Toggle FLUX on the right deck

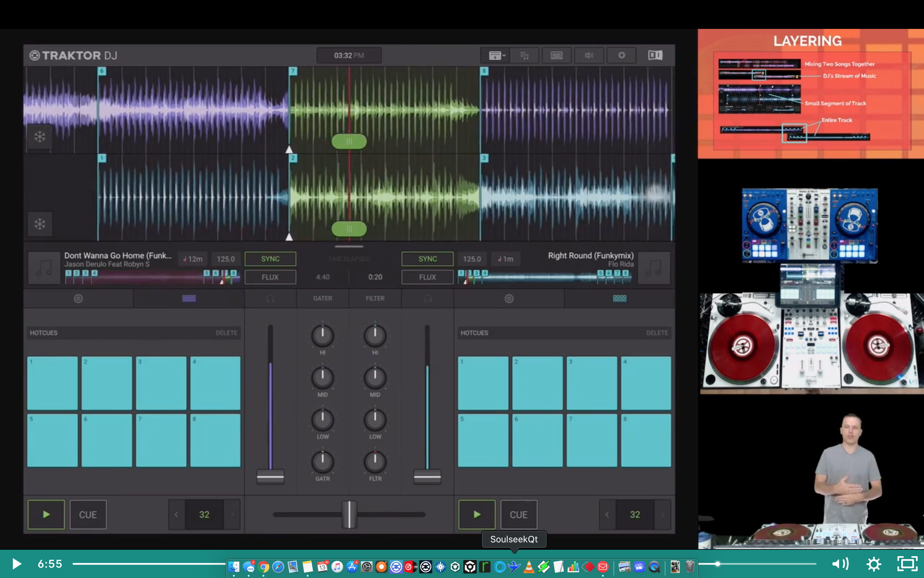point(427,277)
